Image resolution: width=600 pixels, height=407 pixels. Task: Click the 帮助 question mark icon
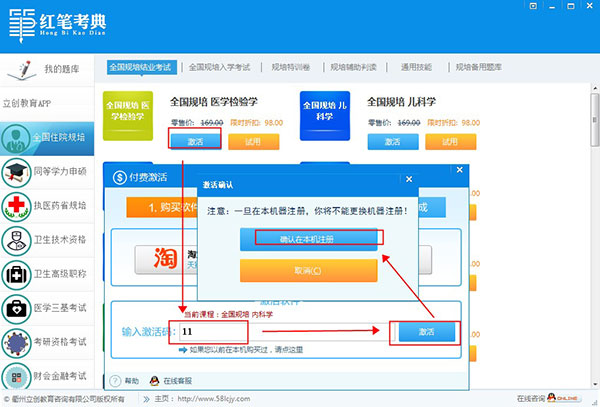pos(116,381)
